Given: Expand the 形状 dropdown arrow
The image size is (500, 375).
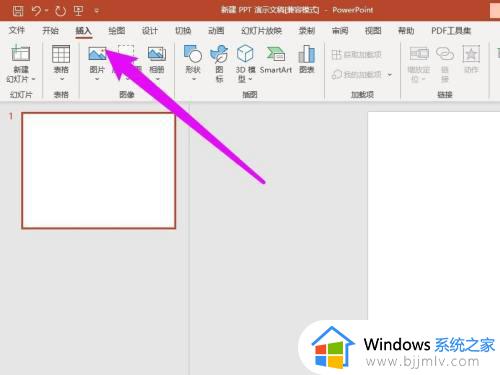Looking at the screenshot, I should click(x=194, y=79).
